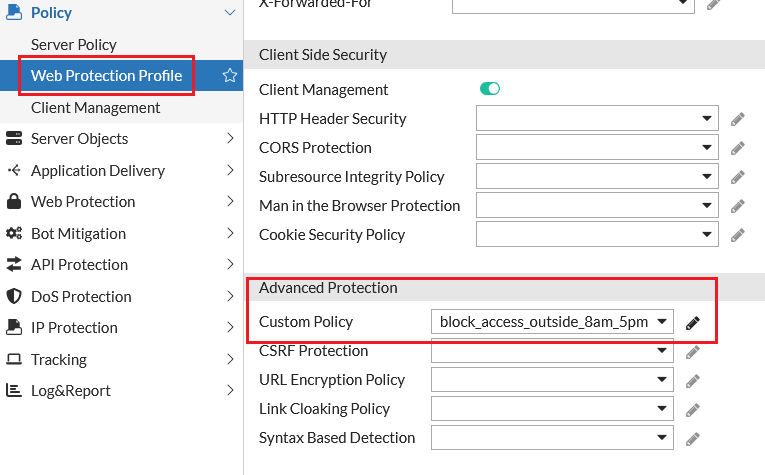The height and width of the screenshot is (475, 765).
Task: Open the Man in the Browser Protection dropdown
Action: (x=597, y=206)
